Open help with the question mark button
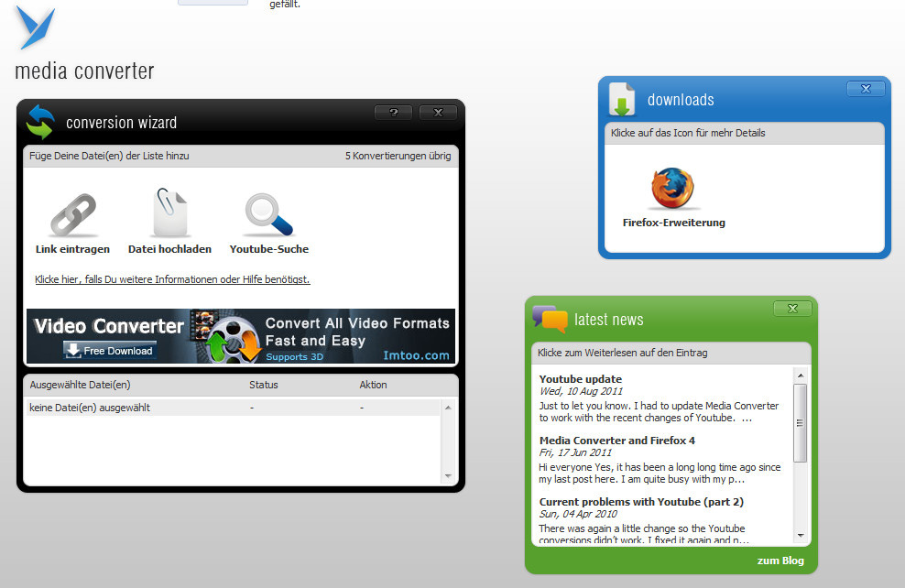This screenshot has width=905, height=588. [393, 113]
